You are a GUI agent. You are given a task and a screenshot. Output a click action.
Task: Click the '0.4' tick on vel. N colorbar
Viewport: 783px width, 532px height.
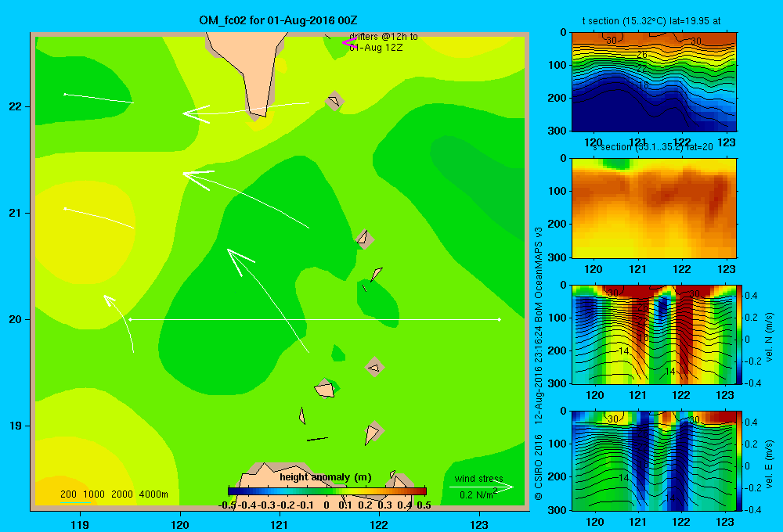[751, 296]
